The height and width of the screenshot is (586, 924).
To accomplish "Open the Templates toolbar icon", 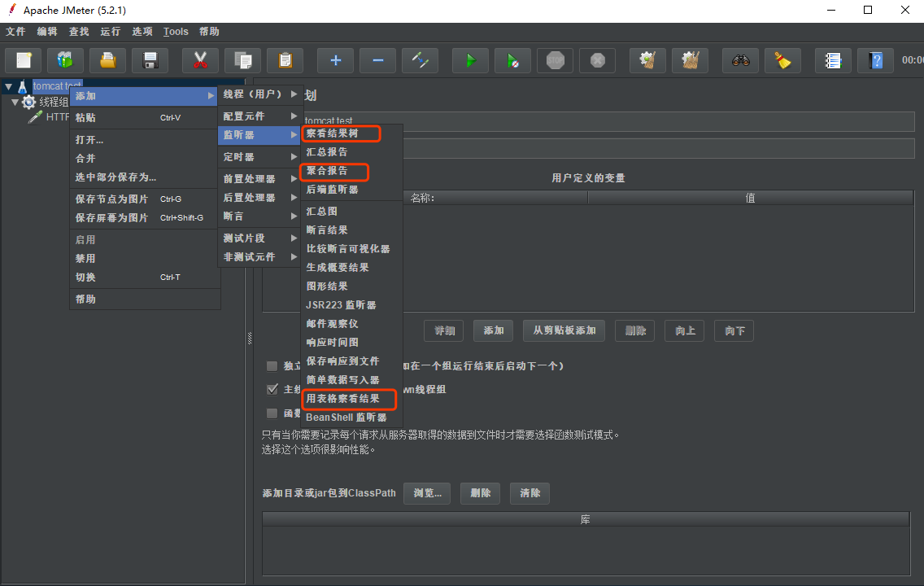I will 65,60.
